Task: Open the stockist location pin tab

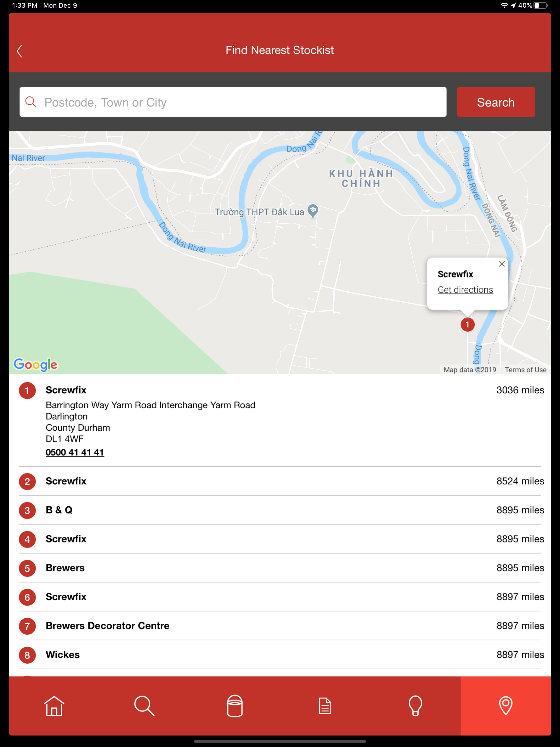Action: 506,706
